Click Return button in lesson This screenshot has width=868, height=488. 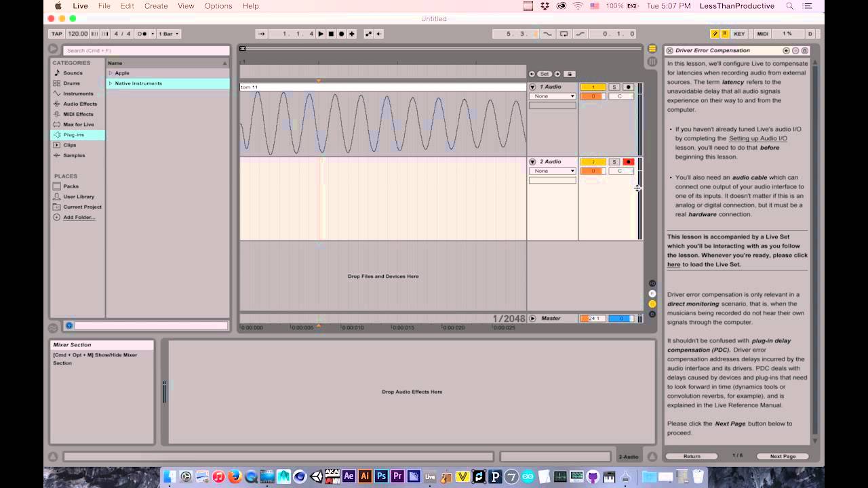coord(692,456)
